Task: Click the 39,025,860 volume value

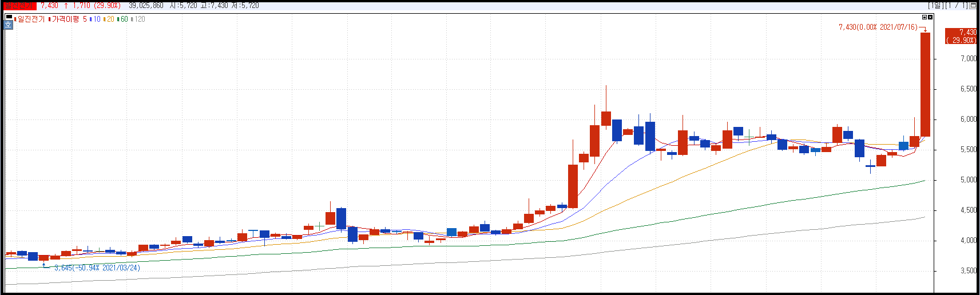Action: [146, 5]
